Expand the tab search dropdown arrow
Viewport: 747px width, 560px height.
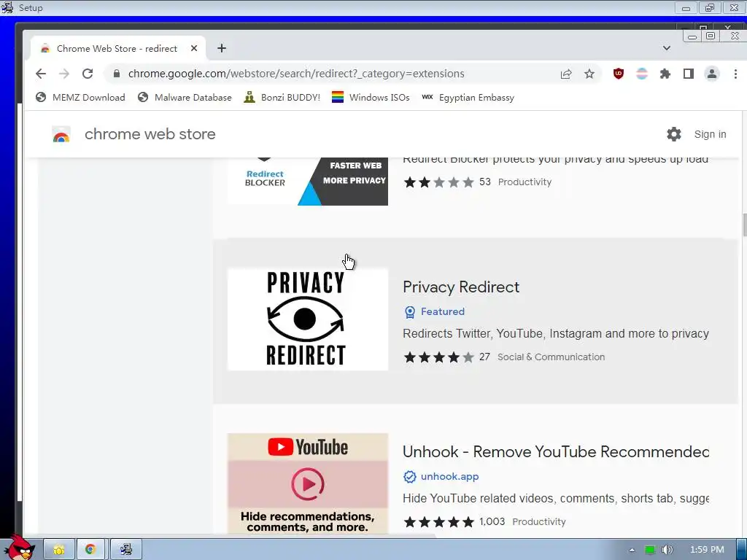(x=667, y=48)
